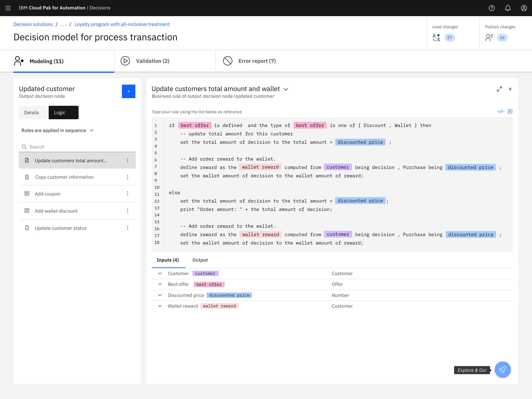
Task: Click the Explore & Go rocket button
Action: coord(503,369)
